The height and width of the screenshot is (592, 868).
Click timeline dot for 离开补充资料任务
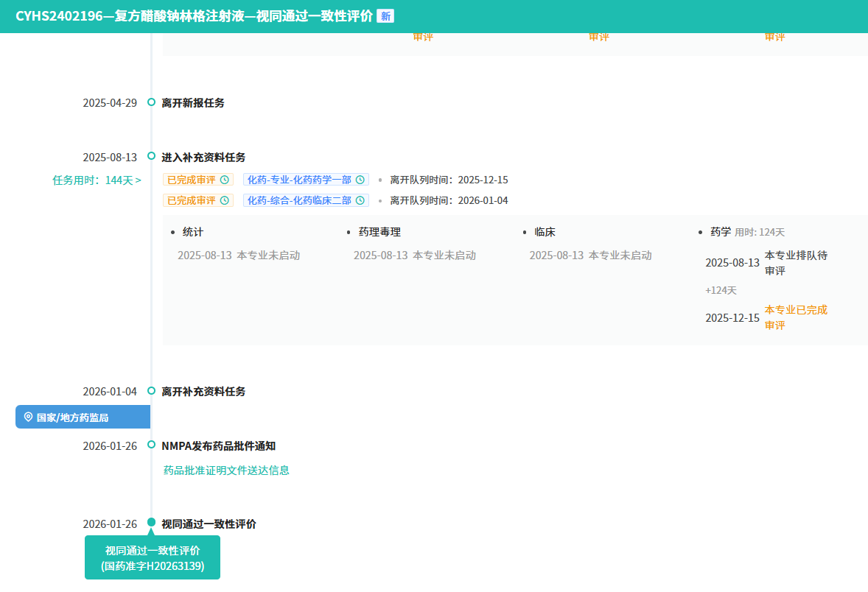click(151, 391)
